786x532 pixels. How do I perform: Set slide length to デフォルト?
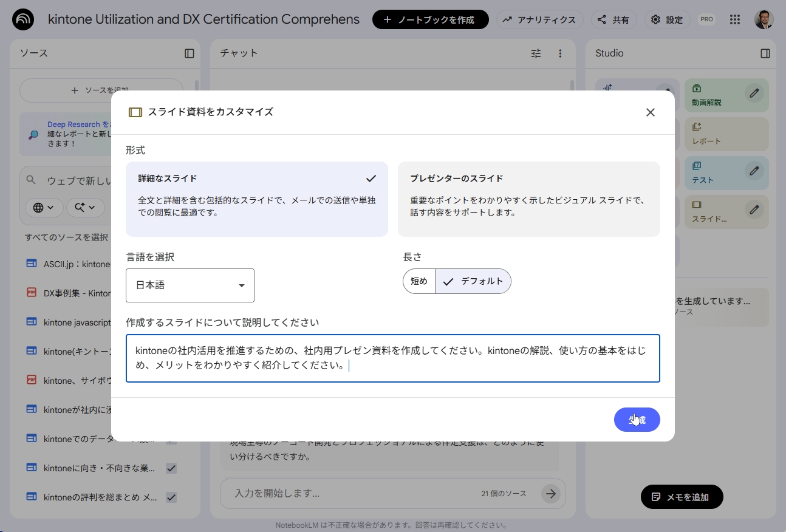tap(473, 281)
